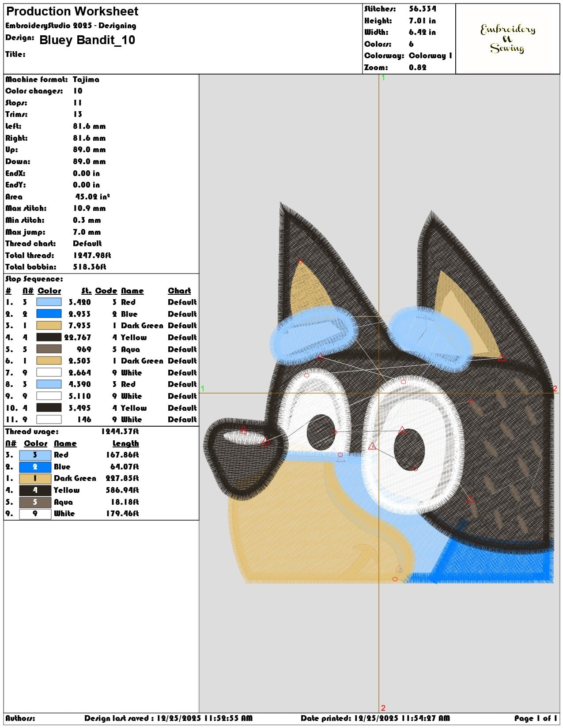Click the Thread usage swatch numbered 9
The image size is (563, 728).
[x=35, y=514]
